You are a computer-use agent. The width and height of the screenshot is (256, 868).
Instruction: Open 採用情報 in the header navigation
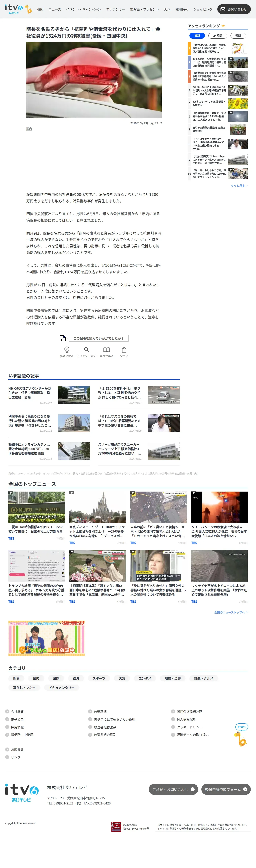[x=182, y=9]
